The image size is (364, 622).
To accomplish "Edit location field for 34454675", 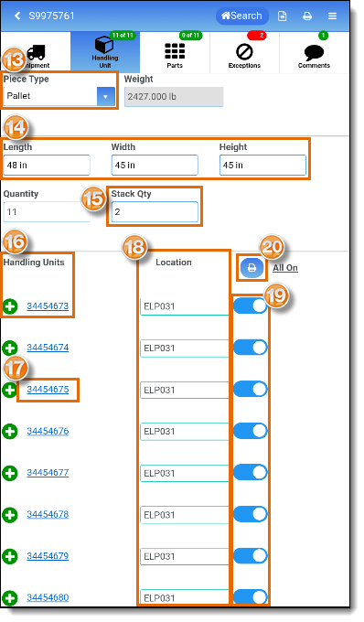I will (x=185, y=390).
